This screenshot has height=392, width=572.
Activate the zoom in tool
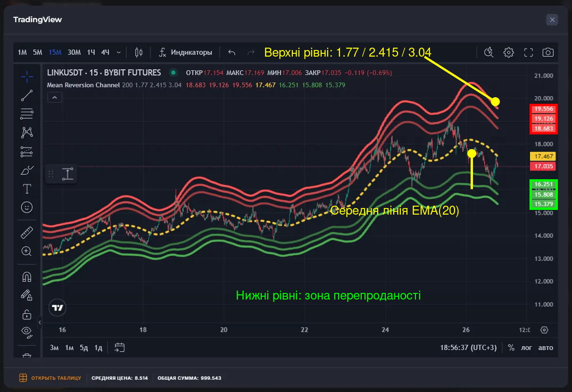point(27,251)
